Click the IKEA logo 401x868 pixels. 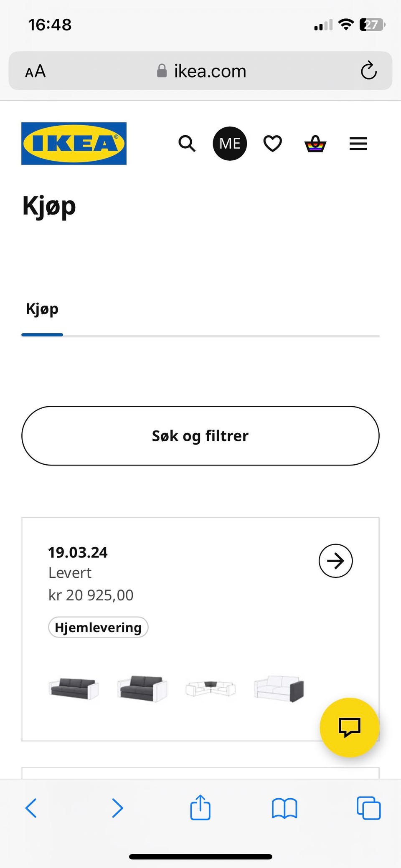[x=74, y=143]
